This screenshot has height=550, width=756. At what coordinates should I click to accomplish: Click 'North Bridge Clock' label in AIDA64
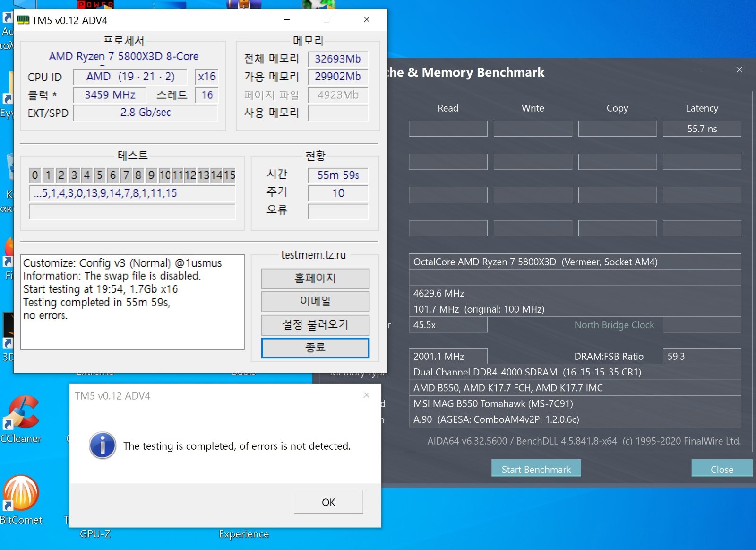click(x=614, y=325)
